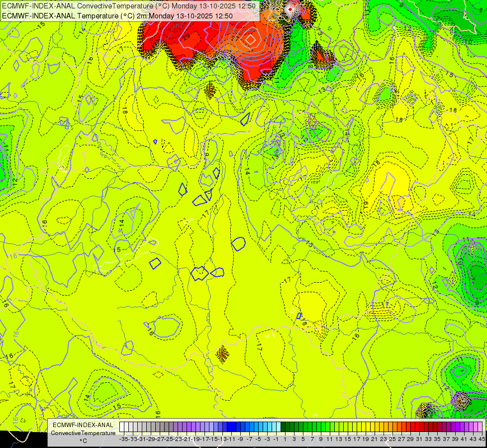Select the dark green legend swatch above 1

284,427
